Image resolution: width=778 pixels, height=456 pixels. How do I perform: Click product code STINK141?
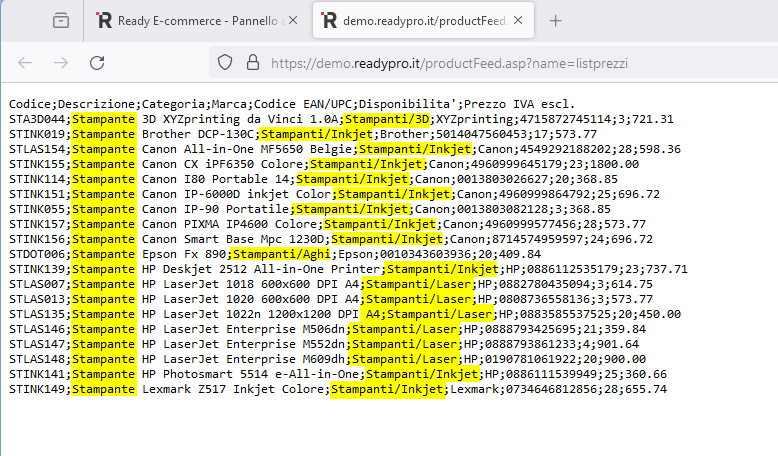click(x=37, y=374)
